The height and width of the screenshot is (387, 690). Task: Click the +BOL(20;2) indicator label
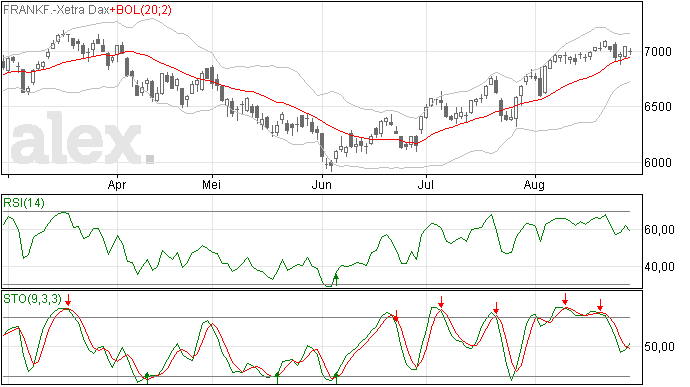click(141, 10)
